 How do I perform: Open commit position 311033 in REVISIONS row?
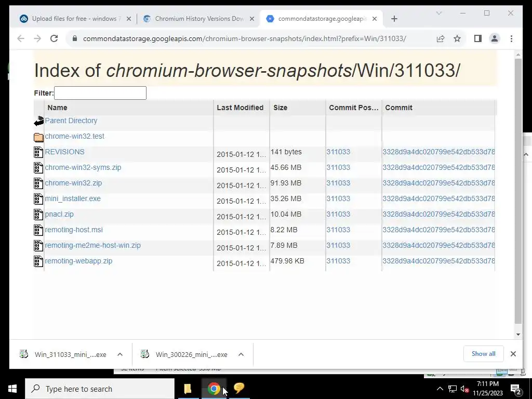click(x=338, y=152)
